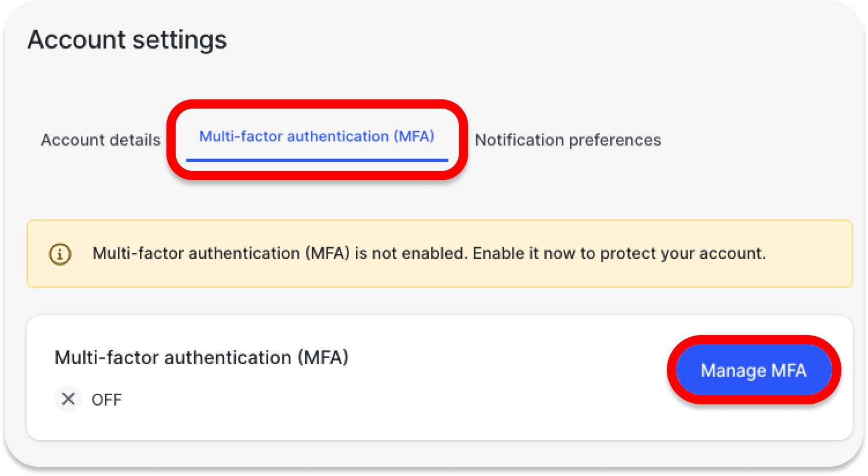Click the word "Account" in the page heading
This screenshot has width=868, height=476.
point(77,40)
